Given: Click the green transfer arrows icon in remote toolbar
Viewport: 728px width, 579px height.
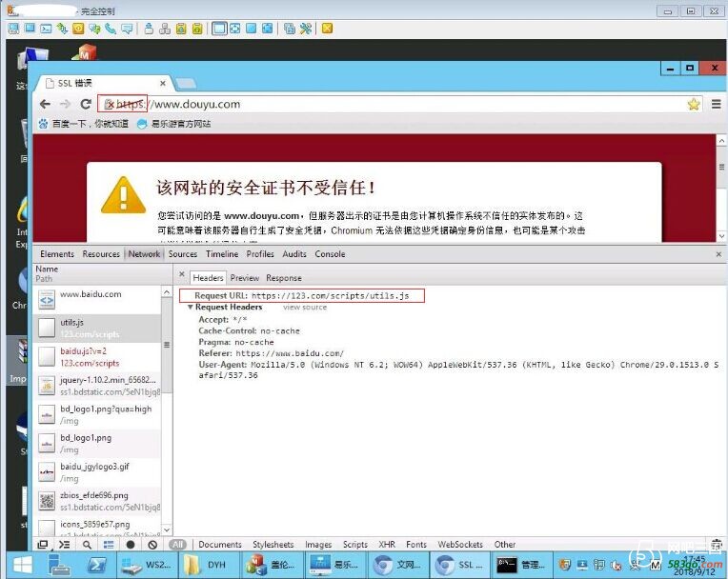Looking at the screenshot, I should click(62, 29).
